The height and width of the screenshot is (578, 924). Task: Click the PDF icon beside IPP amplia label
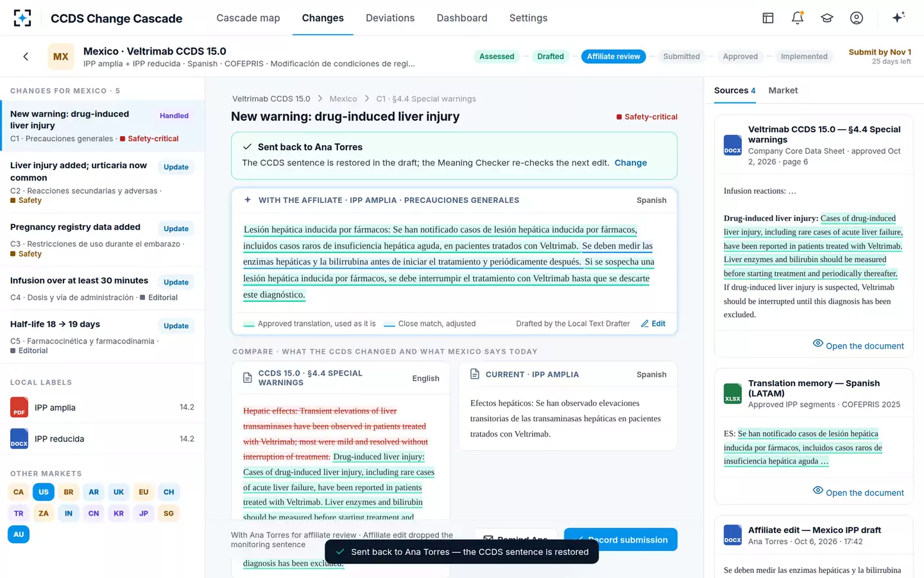click(x=19, y=407)
